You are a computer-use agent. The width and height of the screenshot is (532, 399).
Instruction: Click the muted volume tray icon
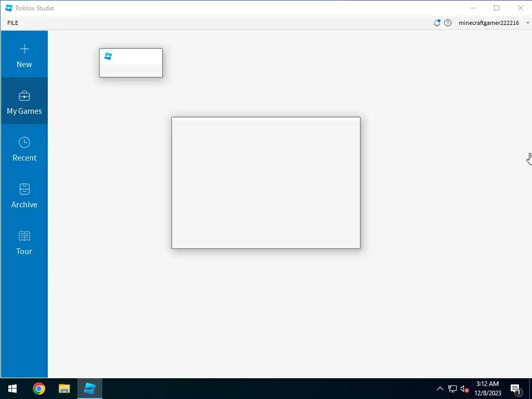click(464, 389)
